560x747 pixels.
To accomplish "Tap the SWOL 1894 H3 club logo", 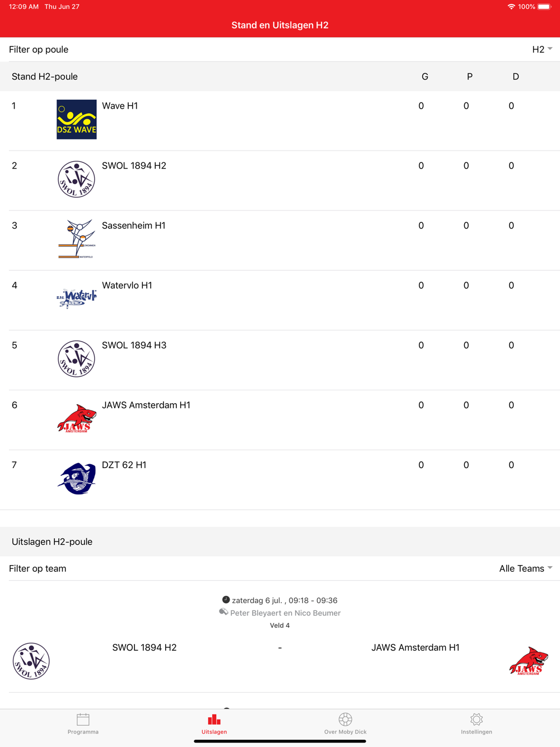I will click(77, 359).
